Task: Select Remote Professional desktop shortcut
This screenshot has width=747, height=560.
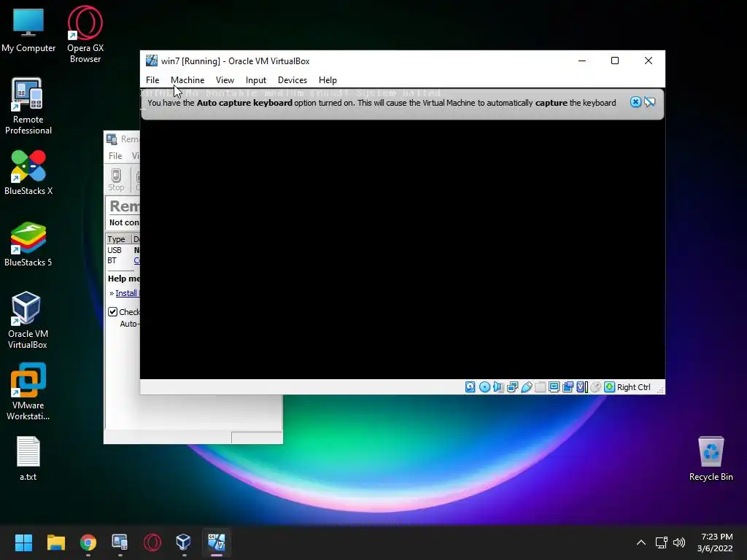Action: click(28, 106)
